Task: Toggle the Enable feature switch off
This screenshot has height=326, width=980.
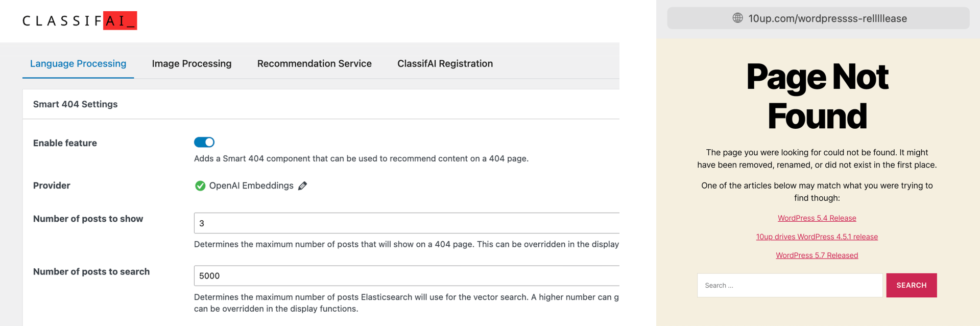Action: point(204,142)
